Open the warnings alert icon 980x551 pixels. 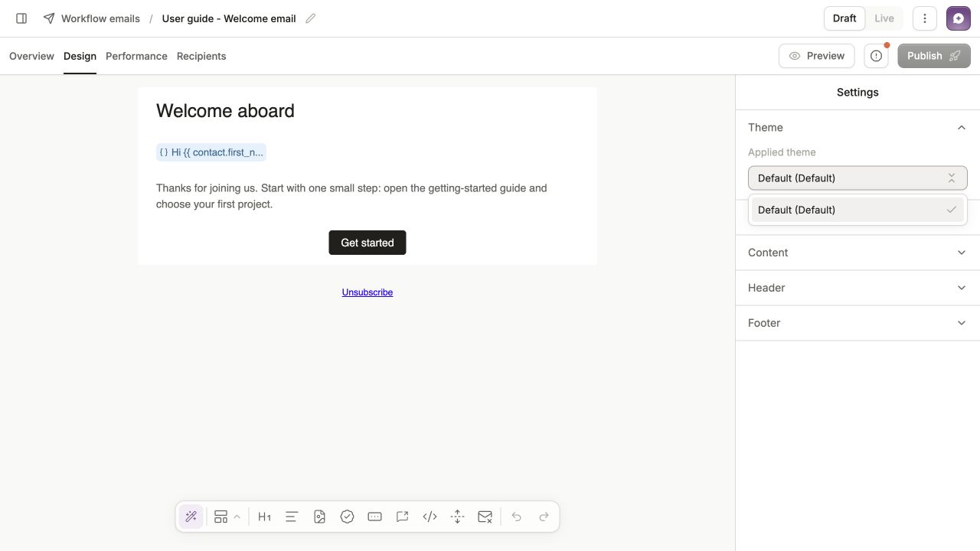coord(877,56)
